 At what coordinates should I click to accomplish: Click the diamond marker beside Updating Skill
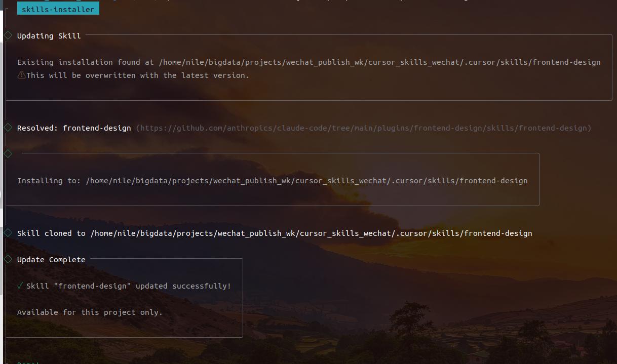point(8,35)
